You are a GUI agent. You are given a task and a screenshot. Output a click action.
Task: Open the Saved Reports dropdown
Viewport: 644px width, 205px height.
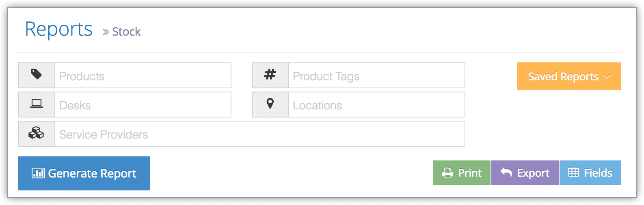(x=569, y=76)
